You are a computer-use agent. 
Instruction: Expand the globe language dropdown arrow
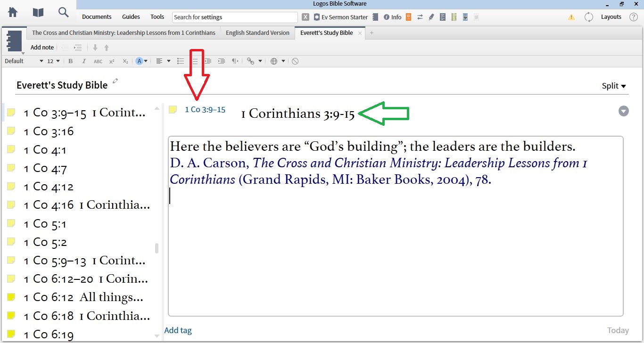283,61
